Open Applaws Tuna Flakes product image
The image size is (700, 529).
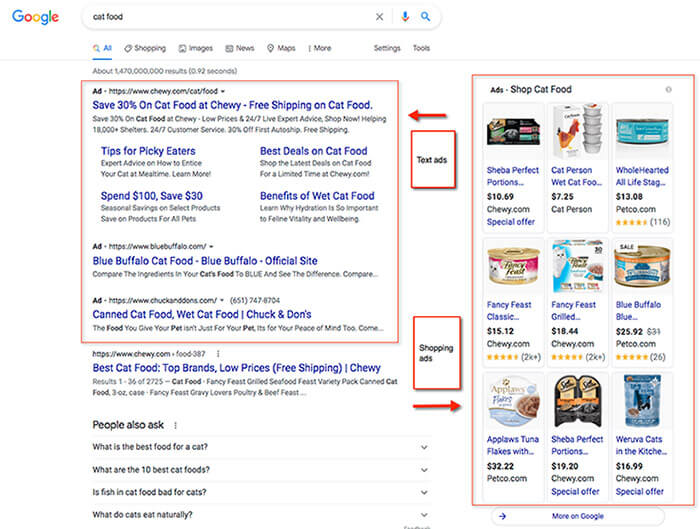pos(513,401)
